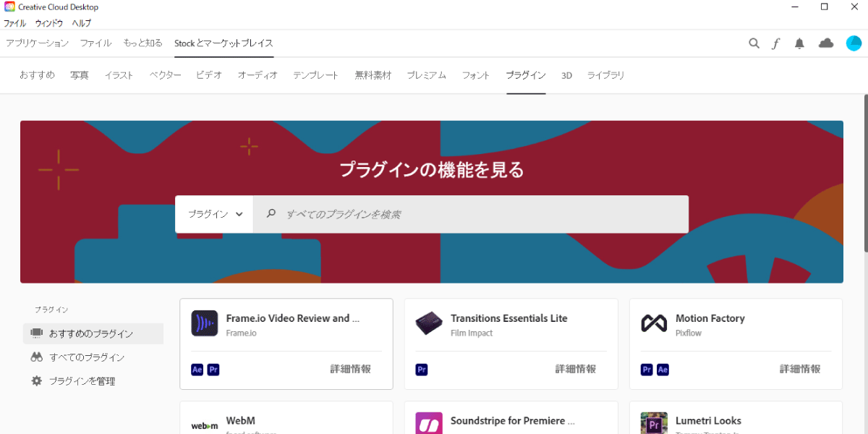868x434 pixels.
Task: Switch to the ファイル main tab
Action: point(95,43)
